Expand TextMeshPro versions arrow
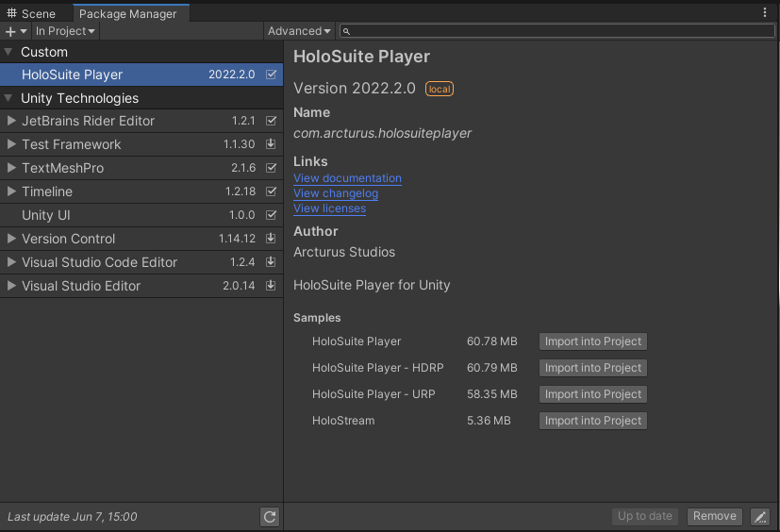780x532 pixels. point(11,168)
